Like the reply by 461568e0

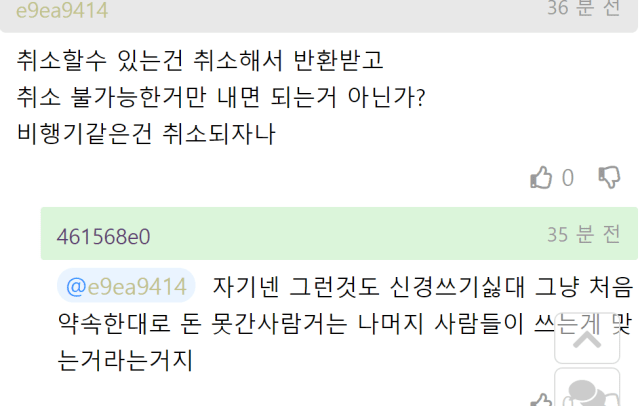pos(541,401)
